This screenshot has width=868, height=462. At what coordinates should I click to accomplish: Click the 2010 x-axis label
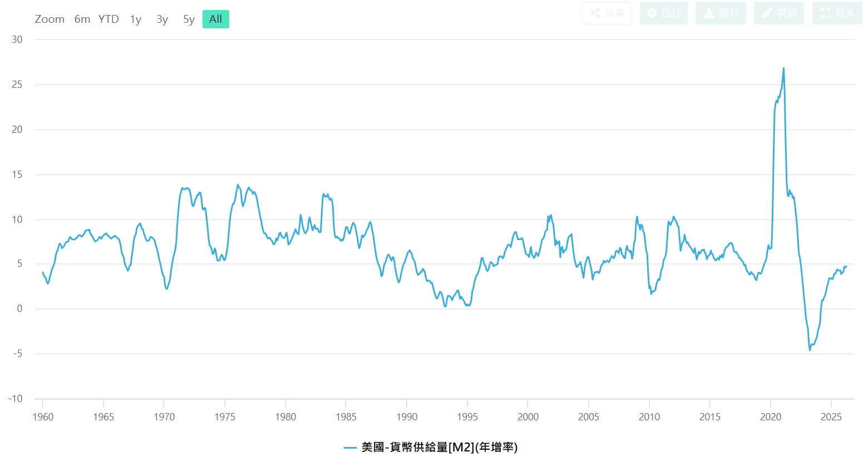point(649,417)
